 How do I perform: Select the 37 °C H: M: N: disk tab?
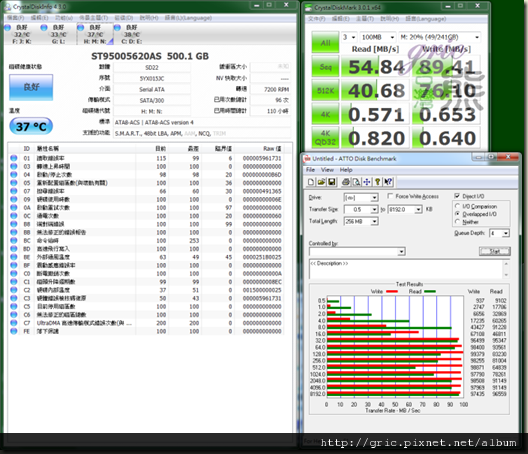[95, 34]
